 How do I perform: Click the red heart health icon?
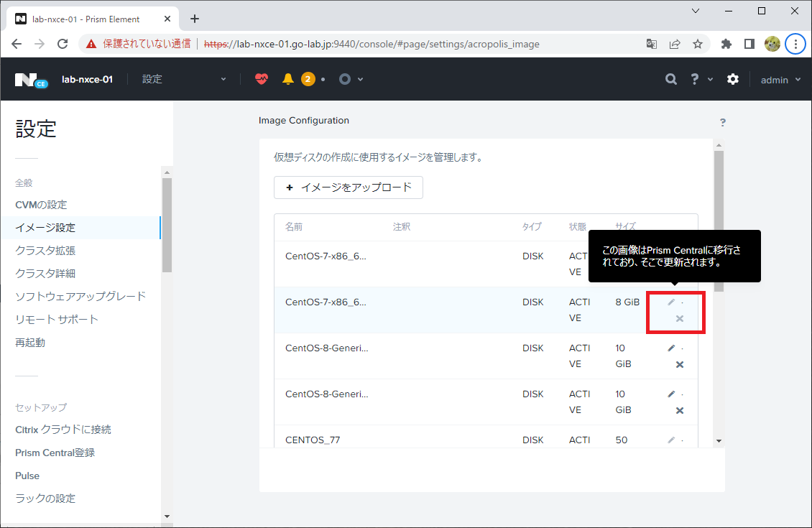262,79
